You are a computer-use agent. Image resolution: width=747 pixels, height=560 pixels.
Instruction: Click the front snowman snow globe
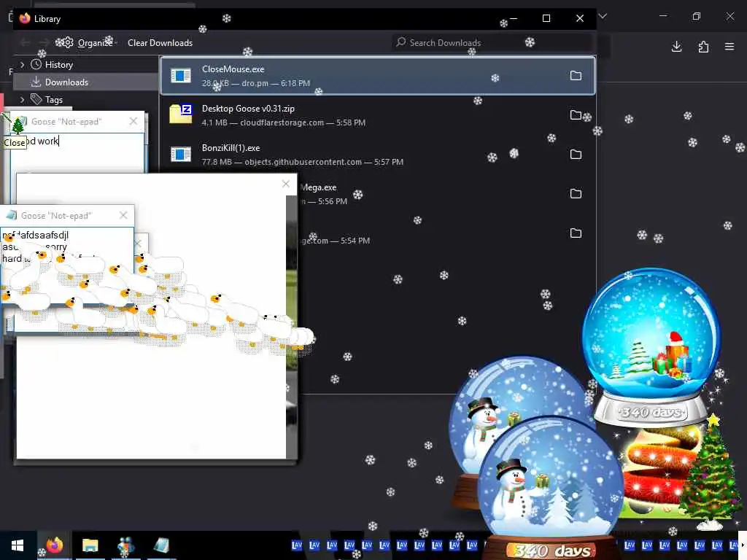click(x=551, y=486)
